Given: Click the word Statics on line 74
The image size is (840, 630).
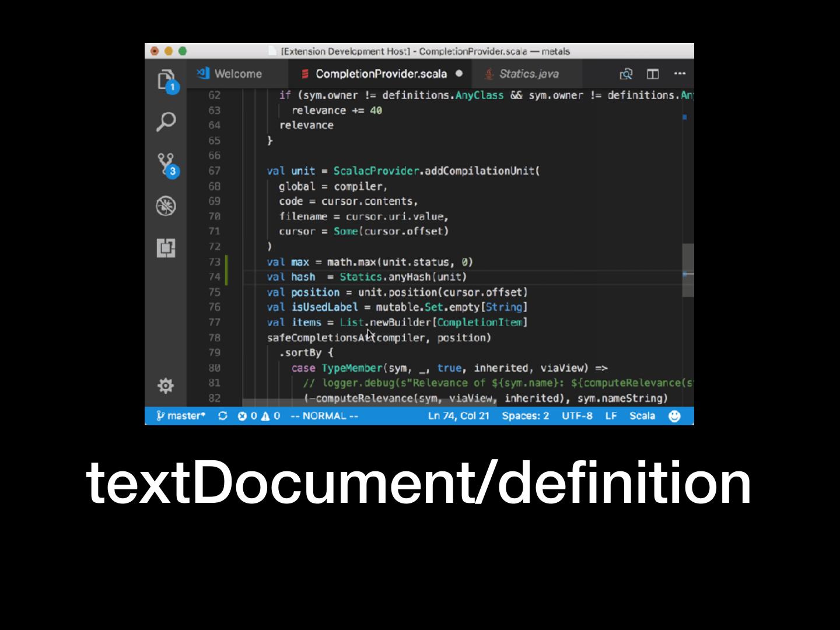Looking at the screenshot, I should coord(360,277).
